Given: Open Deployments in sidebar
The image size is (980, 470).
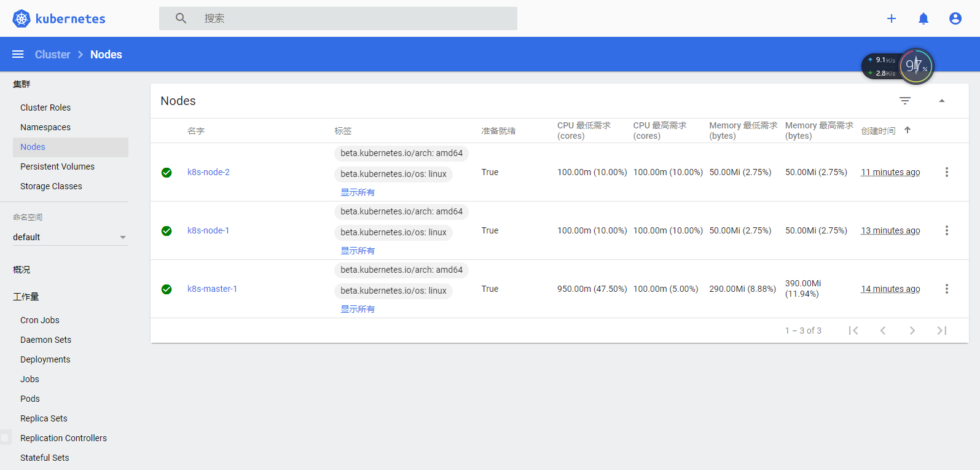Looking at the screenshot, I should (45, 359).
